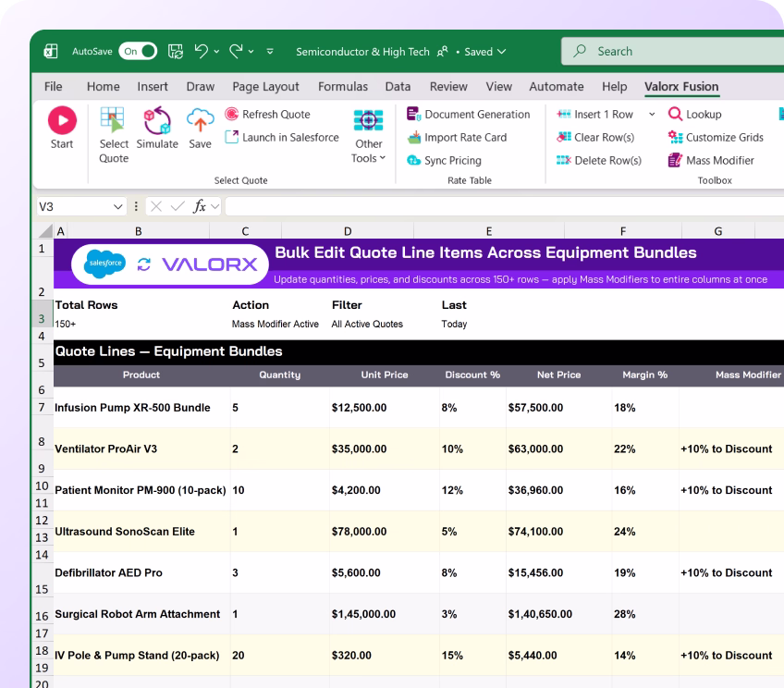The height and width of the screenshot is (688, 784).
Task: Click the Excel app icon
Action: coord(51,51)
